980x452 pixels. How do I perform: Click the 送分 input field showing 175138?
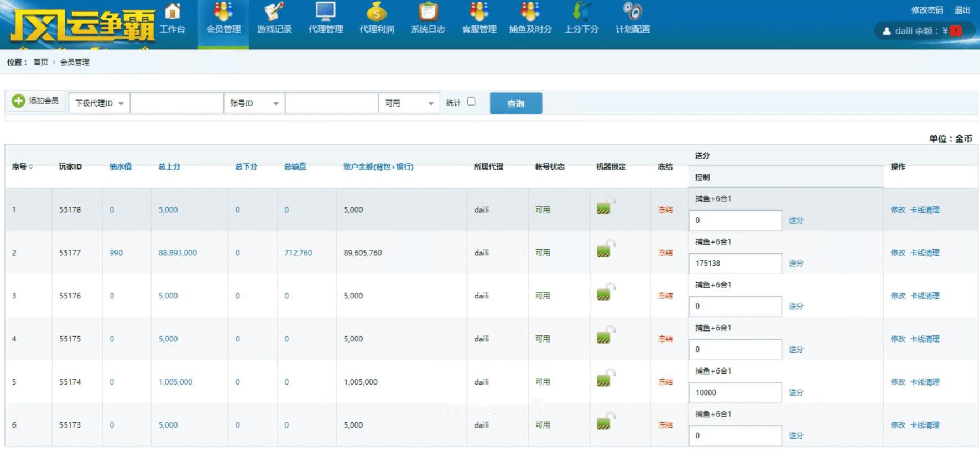tap(735, 264)
